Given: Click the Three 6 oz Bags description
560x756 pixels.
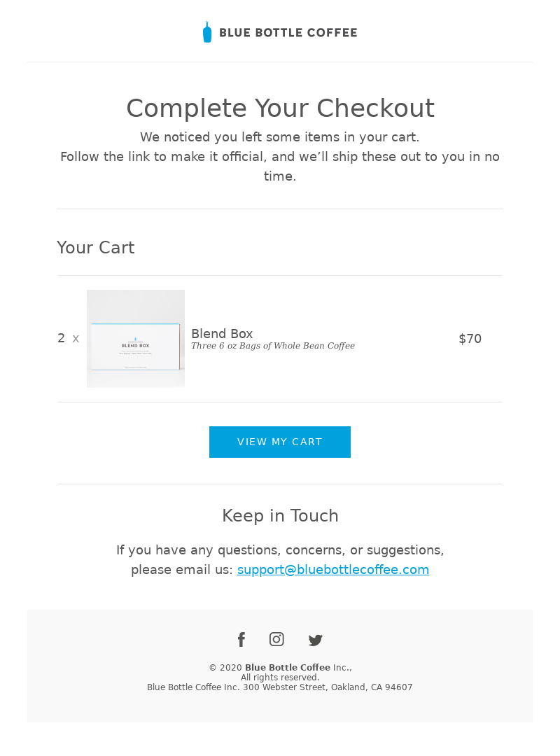Looking at the screenshot, I should tap(273, 346).
